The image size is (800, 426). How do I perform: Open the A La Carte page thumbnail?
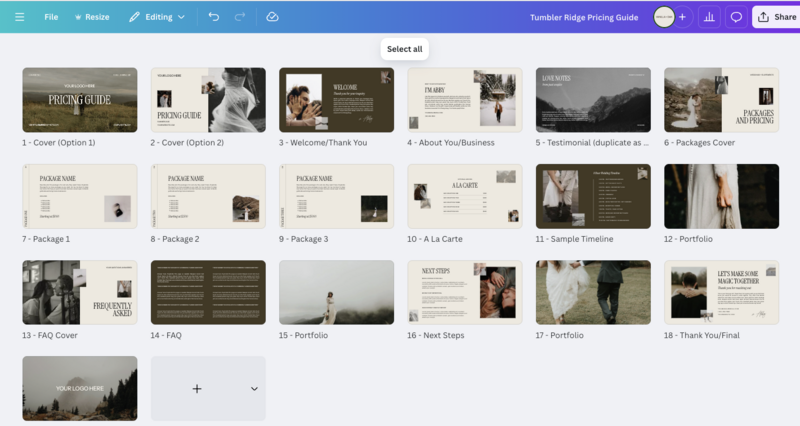(465, 196)
